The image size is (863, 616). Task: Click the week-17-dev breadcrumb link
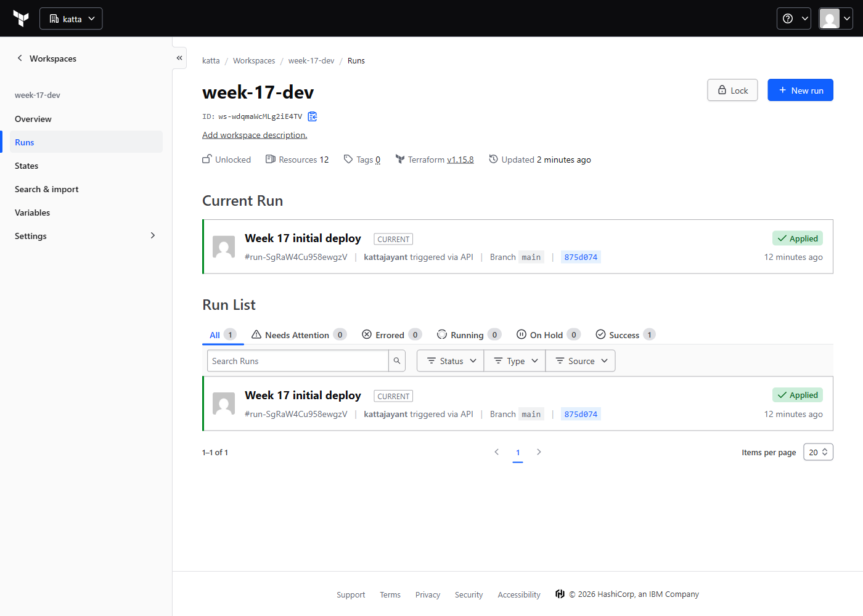pyautogui.click(x=311, y=61)
